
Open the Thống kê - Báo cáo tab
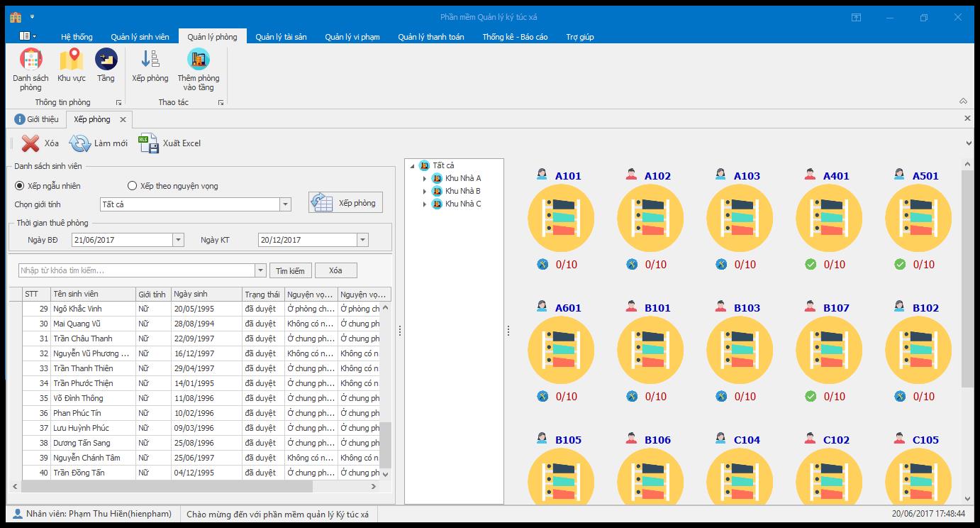pyautogui.click(x=515, y=37)
